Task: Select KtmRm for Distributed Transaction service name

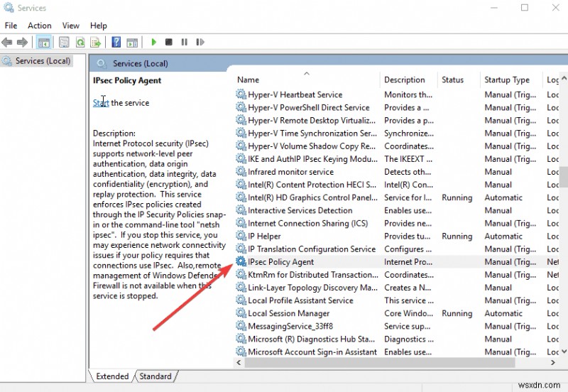Action: pos(313,275)
